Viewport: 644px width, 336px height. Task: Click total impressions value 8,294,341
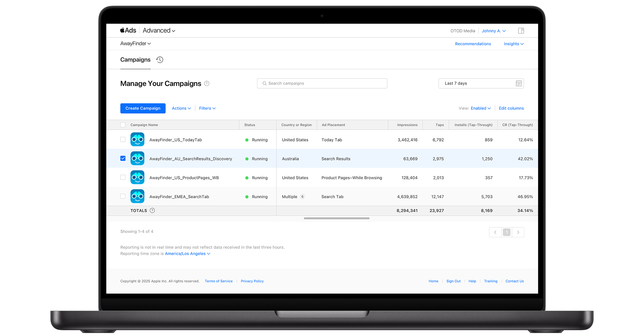(407, 211)
